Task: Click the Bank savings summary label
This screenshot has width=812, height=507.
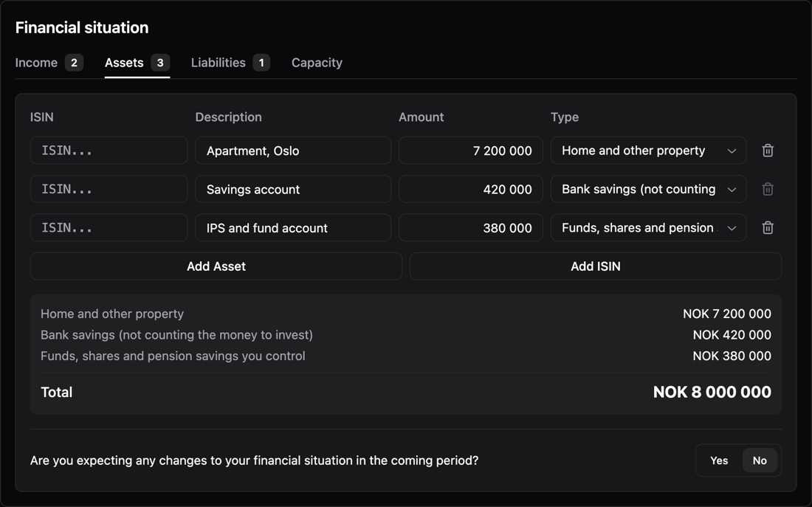Action: pos(176,335)
